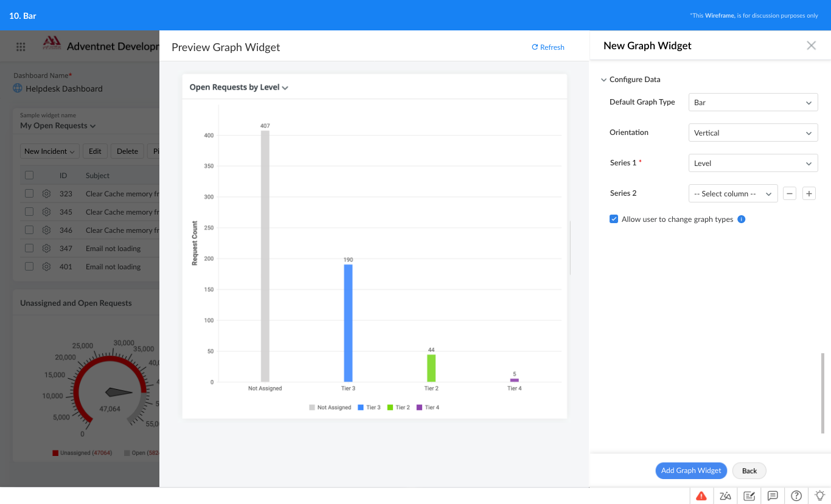Viewport: 831px width, 504px height.
Task: Uncheck Allow user to change graph types
Action: click(x=614, y=219)
